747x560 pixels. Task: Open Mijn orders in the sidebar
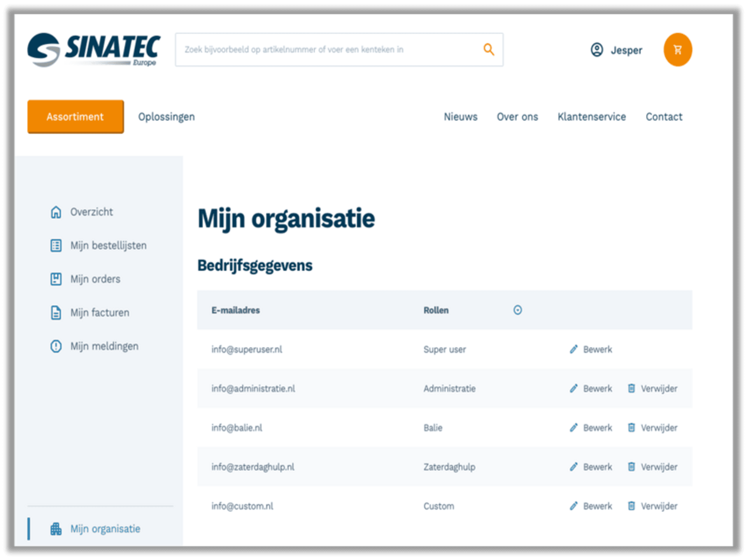pos(95,279)
